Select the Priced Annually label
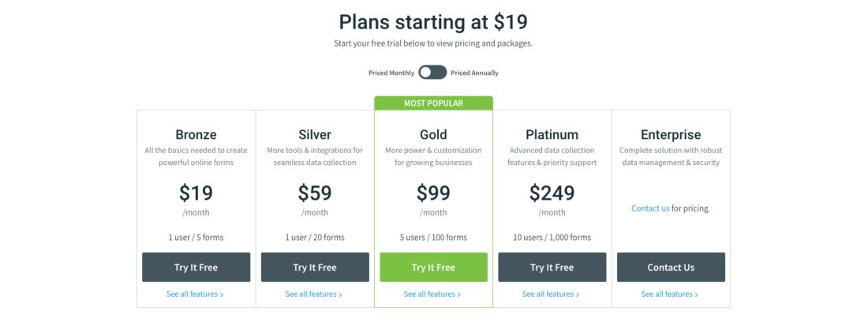Viewport: 868px width, 322px height. pyautogui.click(x=474, y=73)
